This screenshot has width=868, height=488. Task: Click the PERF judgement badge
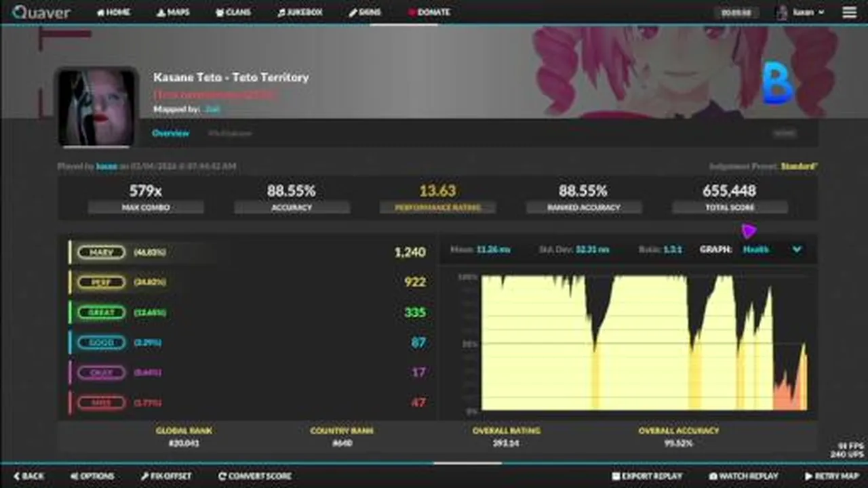(101, 282)
